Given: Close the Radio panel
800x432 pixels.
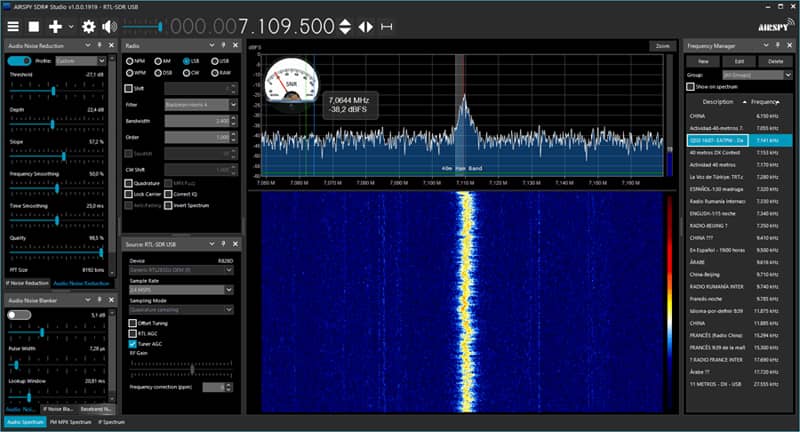Looking at the screenshot, I should 235,45.
